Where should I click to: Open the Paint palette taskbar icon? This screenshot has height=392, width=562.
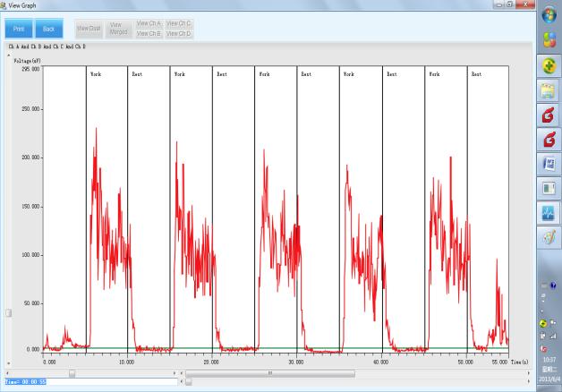(549, 237)
